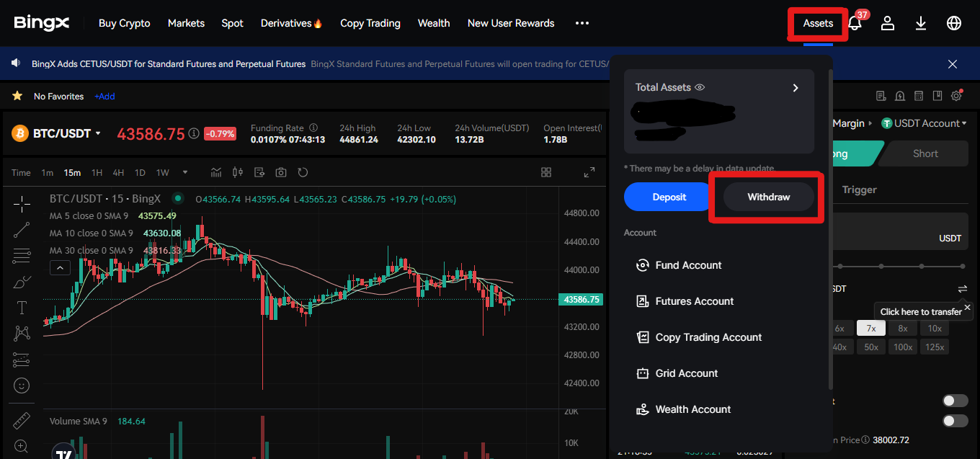Adjust the order amount percentage slider
The height and width of the screenshot is (459, 980).
click(x=899, y=266)
